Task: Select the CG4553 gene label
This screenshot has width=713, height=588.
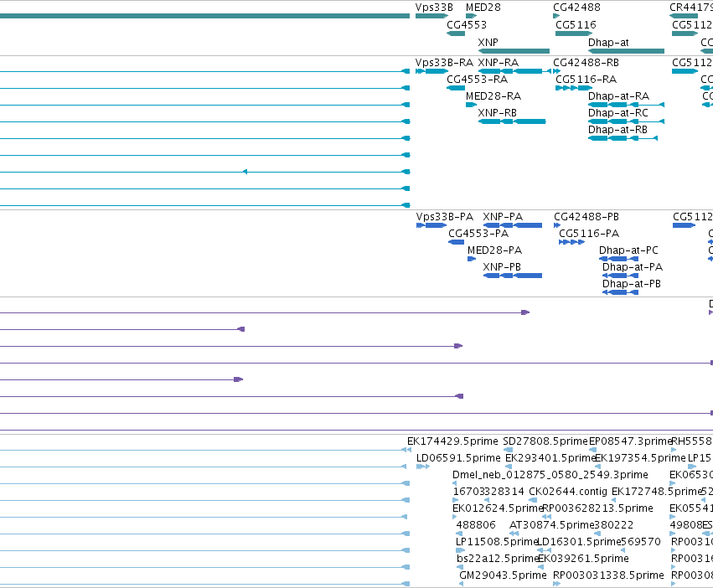Action: click(467, 24)
